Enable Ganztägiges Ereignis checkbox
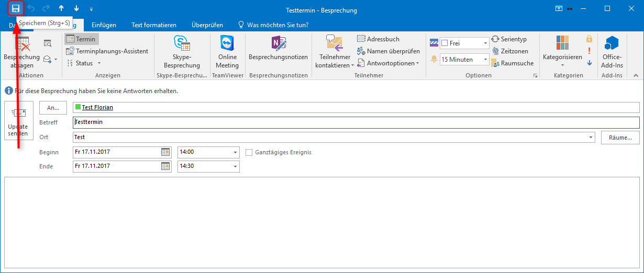Image resolution: width=644 pixels, height=273 pixels. pyautogui.click(x=249, y=152)
